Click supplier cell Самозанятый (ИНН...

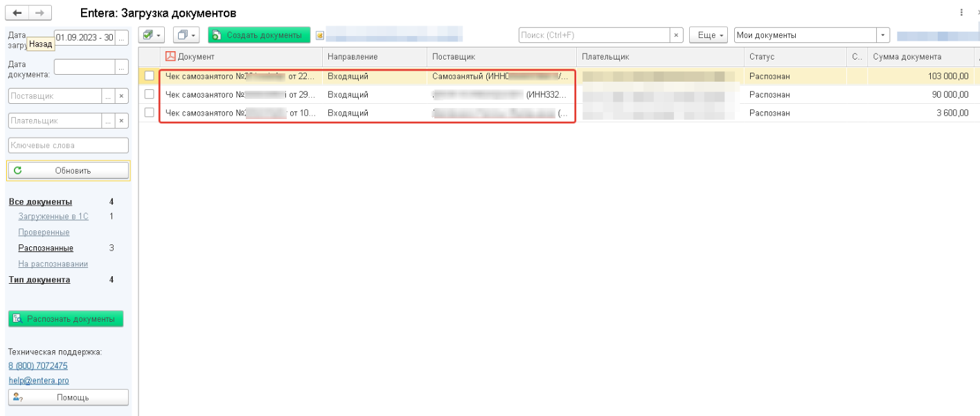[501, 76]
